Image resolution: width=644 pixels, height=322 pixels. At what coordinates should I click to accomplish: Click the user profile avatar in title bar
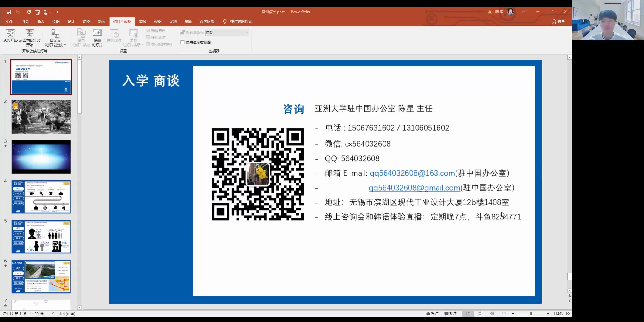(x=510, y=12)
